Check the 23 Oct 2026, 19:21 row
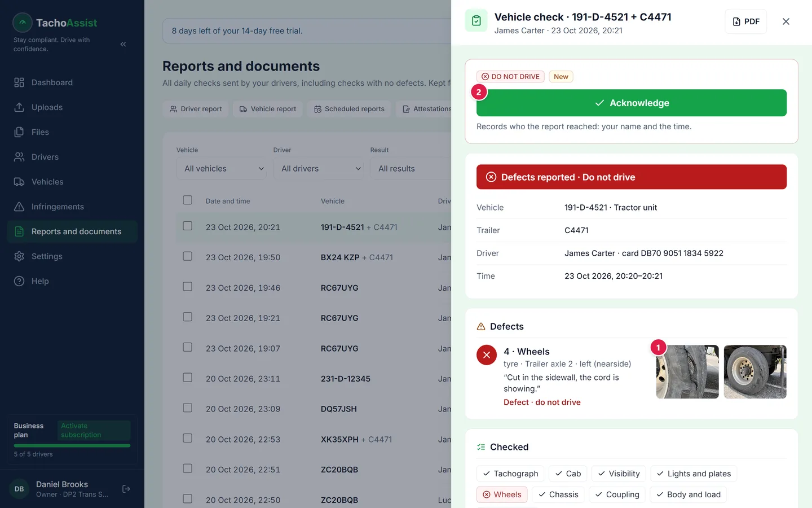Screen dimensions: 812x508 pyautogui.click(x=188, y=317)
